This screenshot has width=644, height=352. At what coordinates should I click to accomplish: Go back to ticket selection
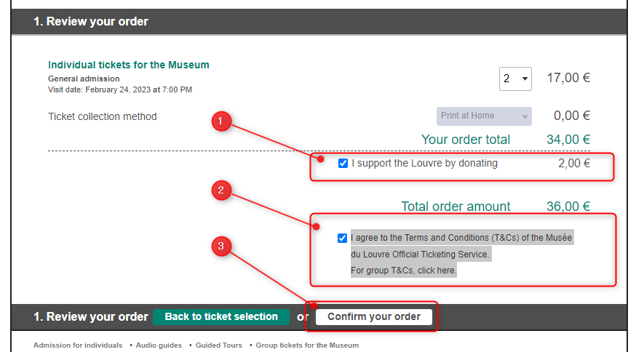[221, 316]
